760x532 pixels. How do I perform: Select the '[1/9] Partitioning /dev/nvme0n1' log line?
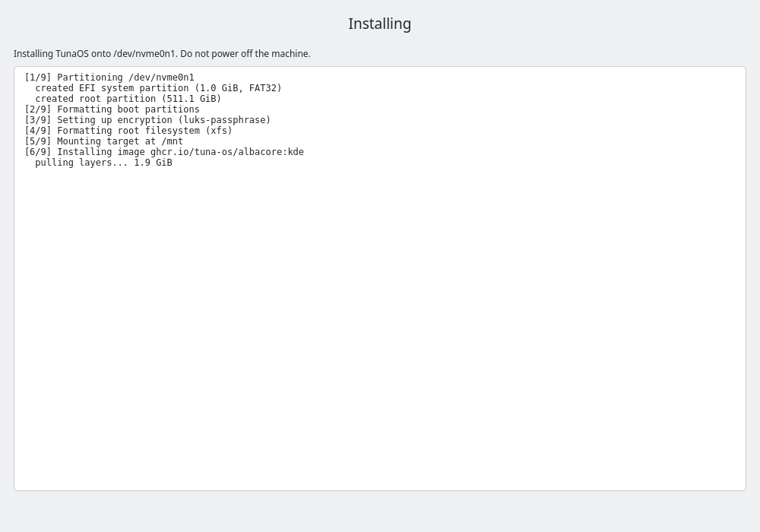(x=109, y=78)
